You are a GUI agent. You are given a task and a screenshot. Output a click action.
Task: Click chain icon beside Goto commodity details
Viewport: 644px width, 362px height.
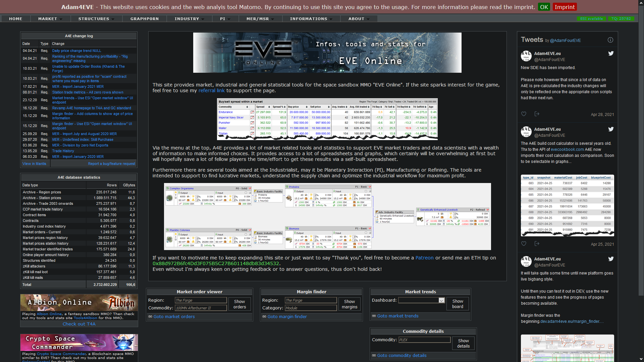coord(374,355)
